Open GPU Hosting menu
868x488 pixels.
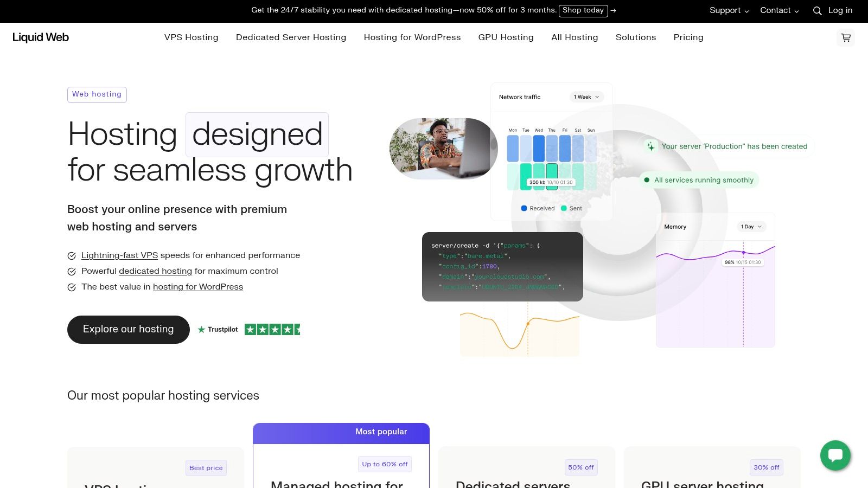[x=506, y=37]
